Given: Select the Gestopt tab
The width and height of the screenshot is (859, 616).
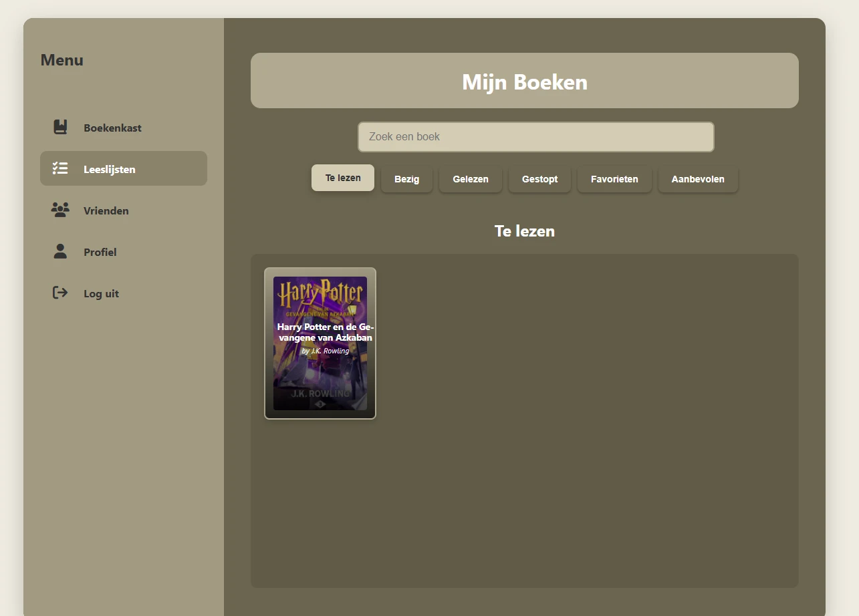Looking at the screenshot, I should click(539, 178).
